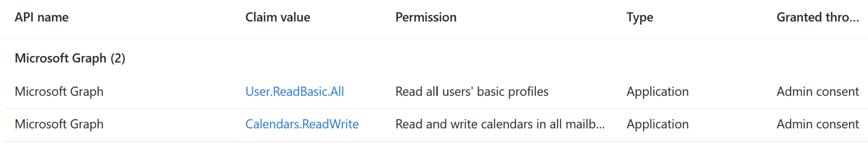Click the Claim value column header
Screen dimensions: 868x156
click(x=277, y=17)
